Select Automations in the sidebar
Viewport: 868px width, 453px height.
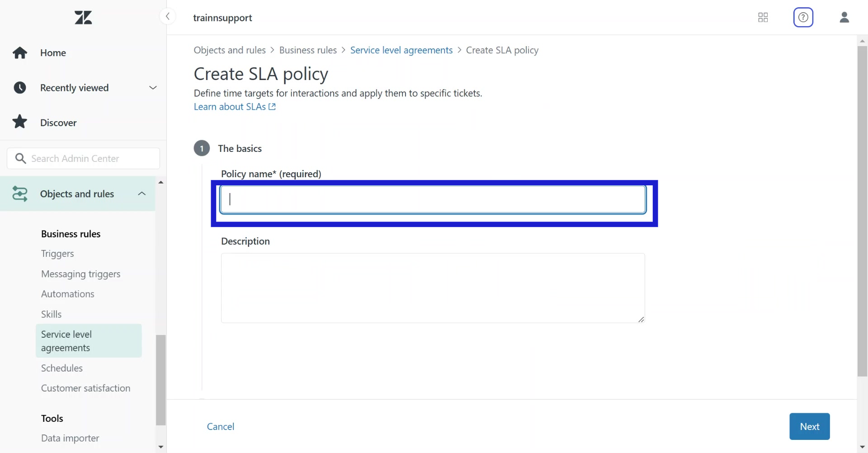(68, 294)
